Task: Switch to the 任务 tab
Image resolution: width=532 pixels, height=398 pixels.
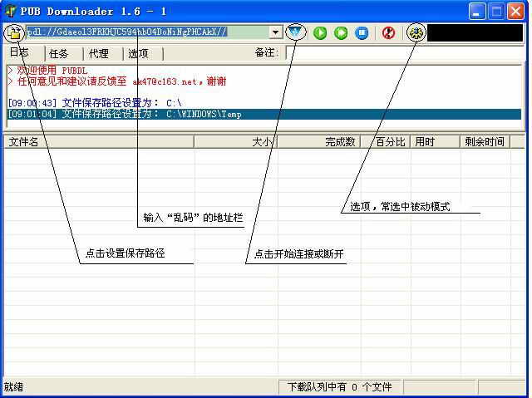Action: 59,53
